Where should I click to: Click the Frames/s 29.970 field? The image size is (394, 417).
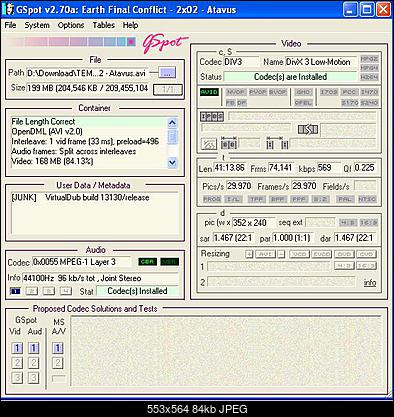pos(304,186)
